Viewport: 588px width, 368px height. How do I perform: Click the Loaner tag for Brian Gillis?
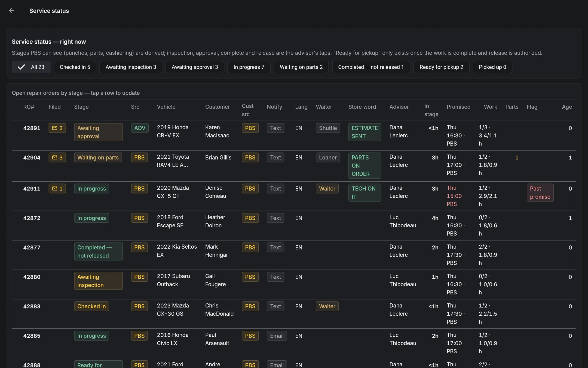328,158
